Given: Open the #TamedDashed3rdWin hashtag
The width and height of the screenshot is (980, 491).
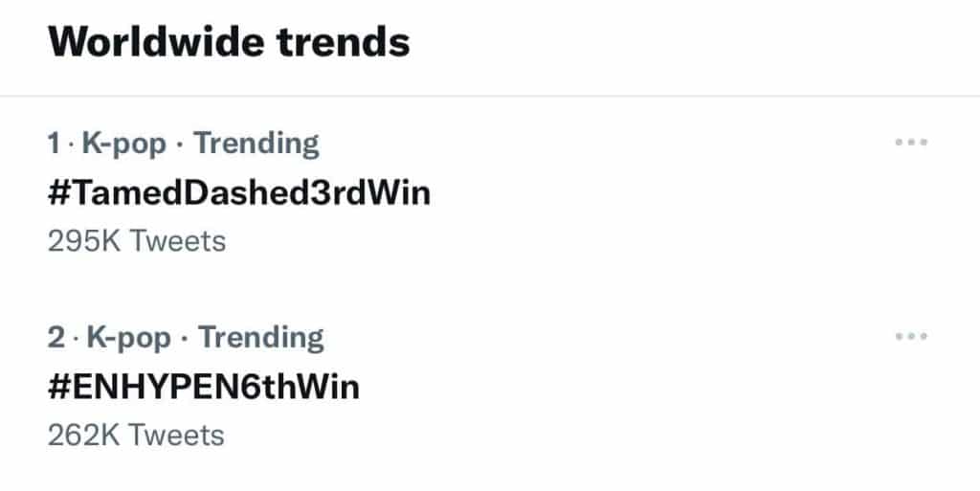Looking at the screenshot, I should pos(239,193).
